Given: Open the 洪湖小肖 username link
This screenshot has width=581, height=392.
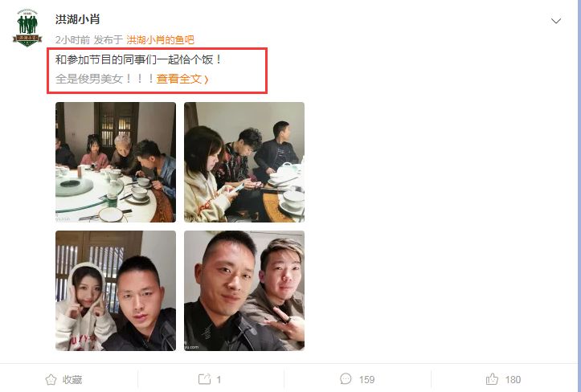Looking at the screenshot, I should [x=77, y=19].
